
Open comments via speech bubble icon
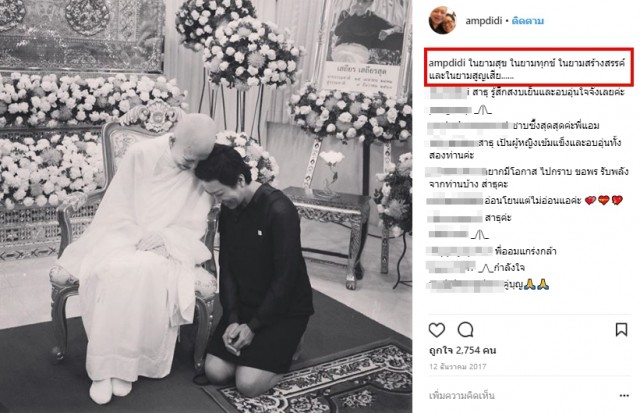465,330
